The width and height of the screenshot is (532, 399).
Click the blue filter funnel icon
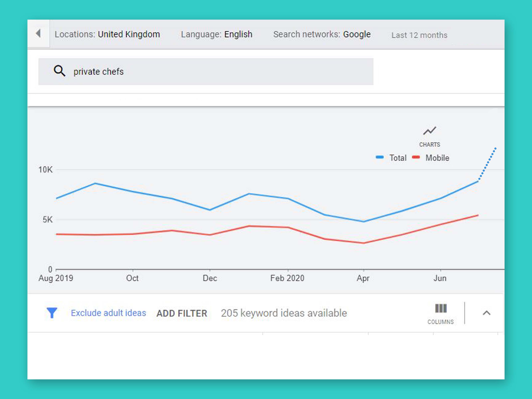(52, 313)
